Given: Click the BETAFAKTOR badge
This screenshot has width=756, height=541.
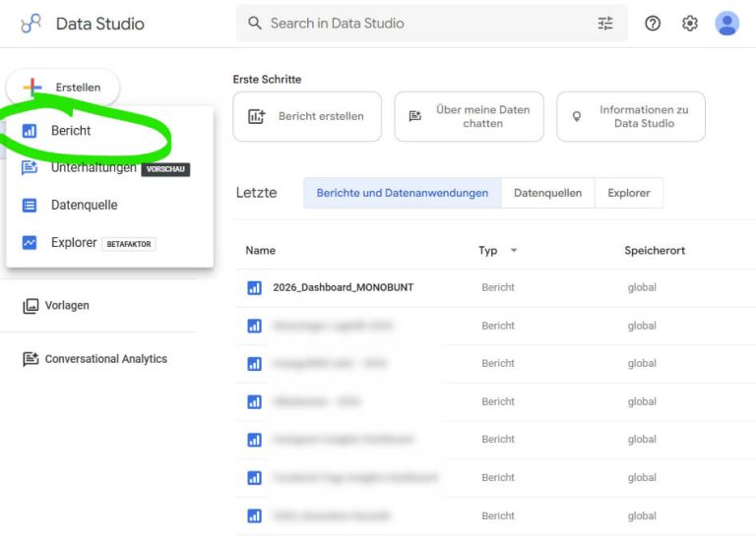Looking at the screenshot, I should 129,244.
